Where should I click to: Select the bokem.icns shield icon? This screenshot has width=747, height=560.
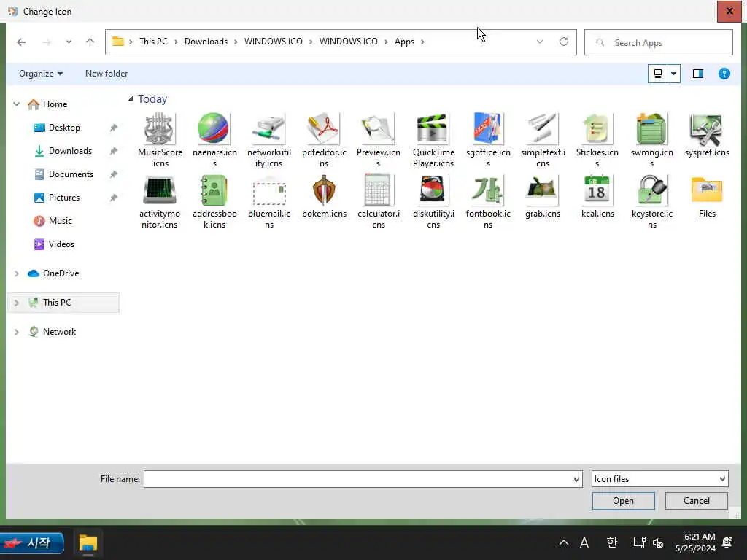pos(323,190)
